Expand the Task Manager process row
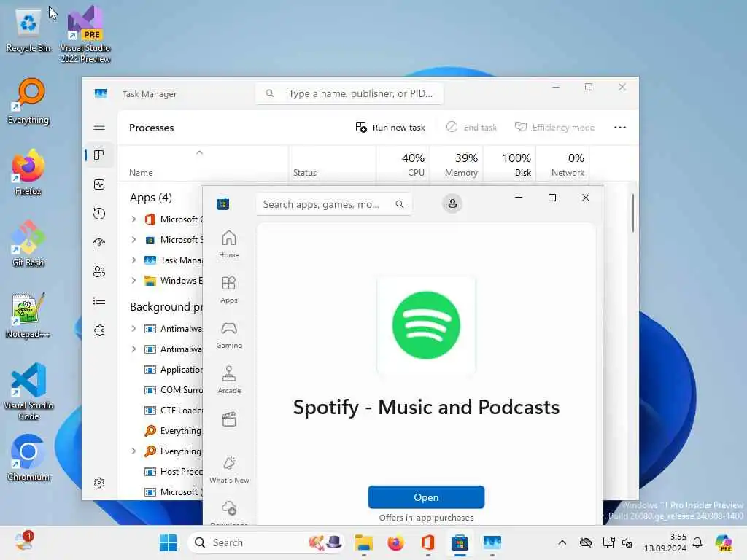Viewport: 747px width, 560px height. tap(134, 260)
